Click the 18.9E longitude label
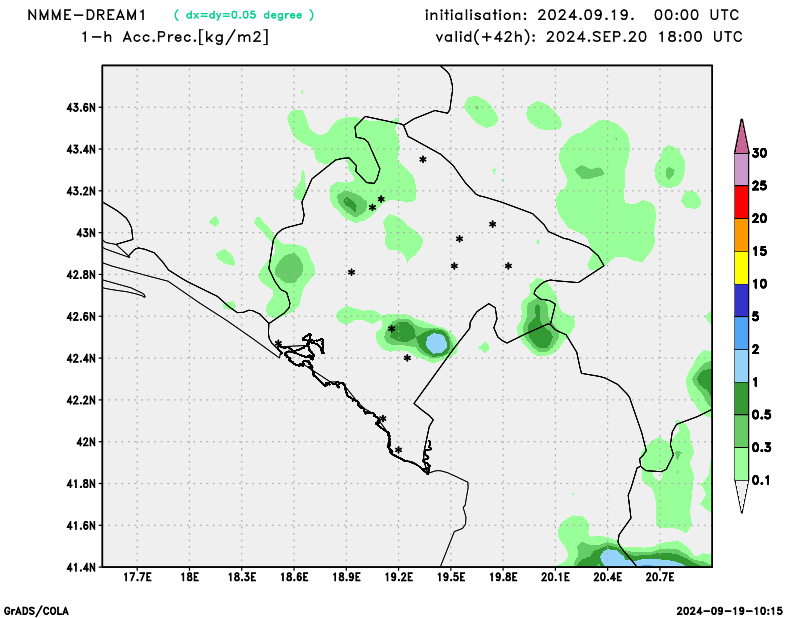The image size is (800, 618). click(346, 577)
